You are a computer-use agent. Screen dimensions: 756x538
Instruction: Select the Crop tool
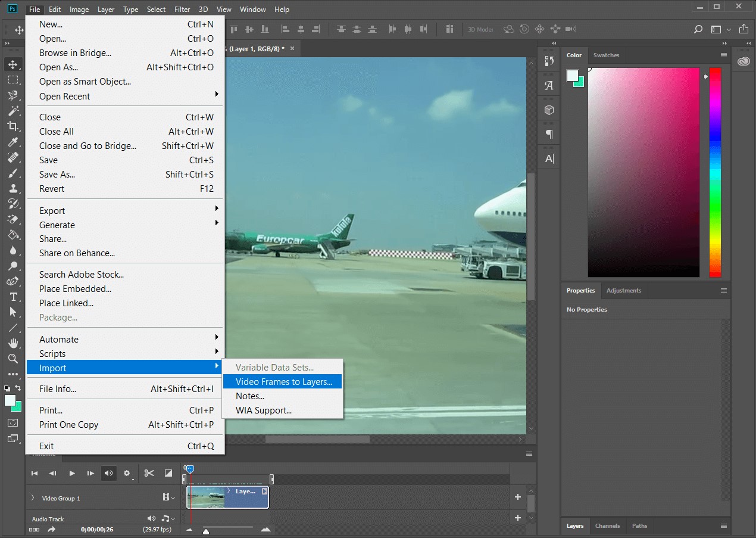[13, 126]
